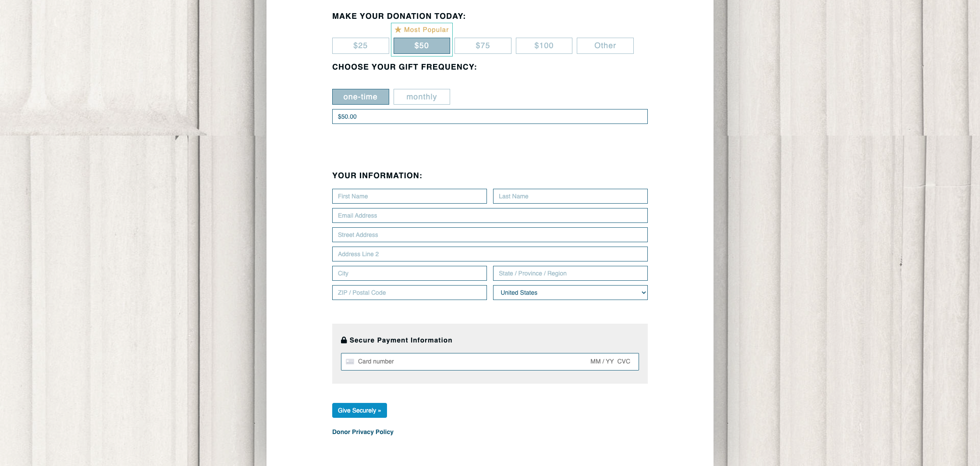Click the padlock icon beside Secure Payment
980x466 pixels.
344,340
